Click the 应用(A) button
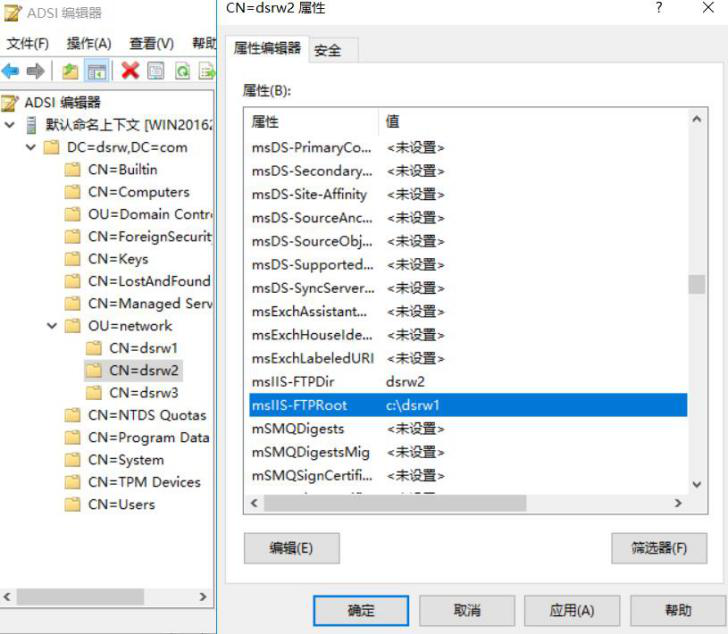This screenshot has height=634, width=728. click(572, 610)
